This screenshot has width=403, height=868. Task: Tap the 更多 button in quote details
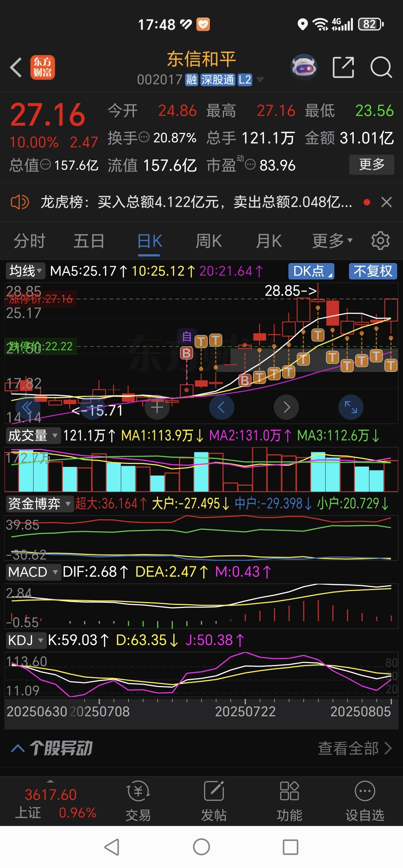pyautogui.click(x=372, y=164)
